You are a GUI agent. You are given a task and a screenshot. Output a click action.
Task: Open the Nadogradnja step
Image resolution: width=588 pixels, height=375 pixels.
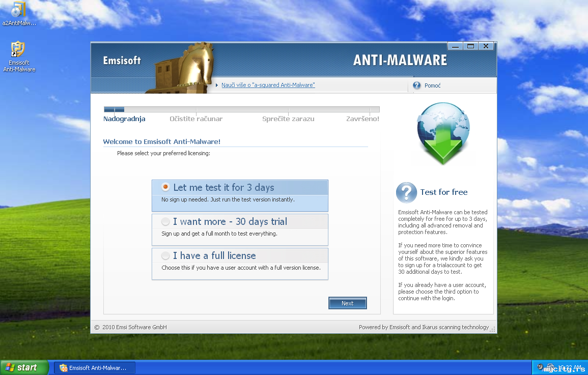(x=124, y=119)
